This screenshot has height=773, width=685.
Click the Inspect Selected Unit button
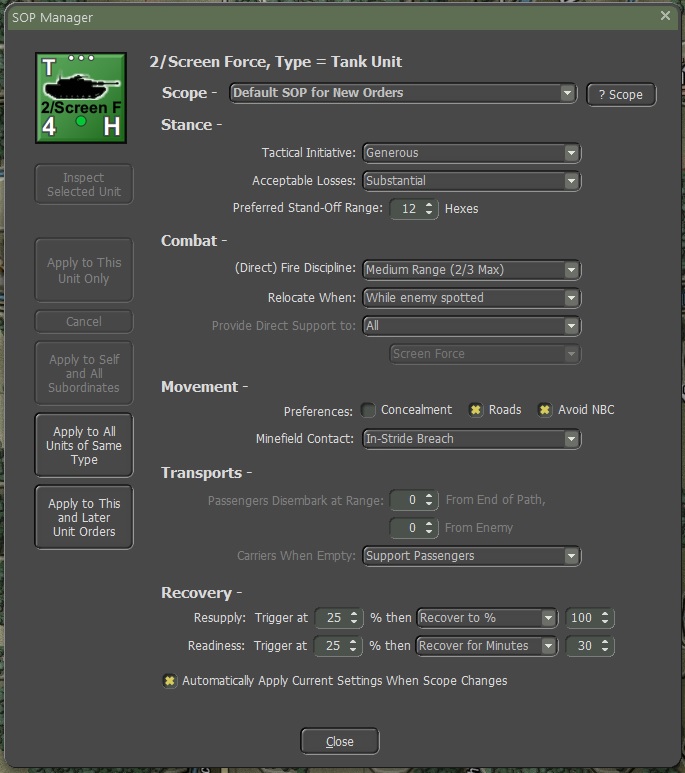point(84,184)
